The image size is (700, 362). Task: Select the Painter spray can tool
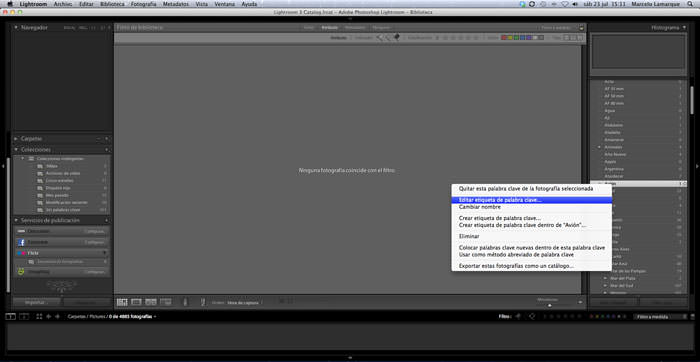click(x=185, y=302)
